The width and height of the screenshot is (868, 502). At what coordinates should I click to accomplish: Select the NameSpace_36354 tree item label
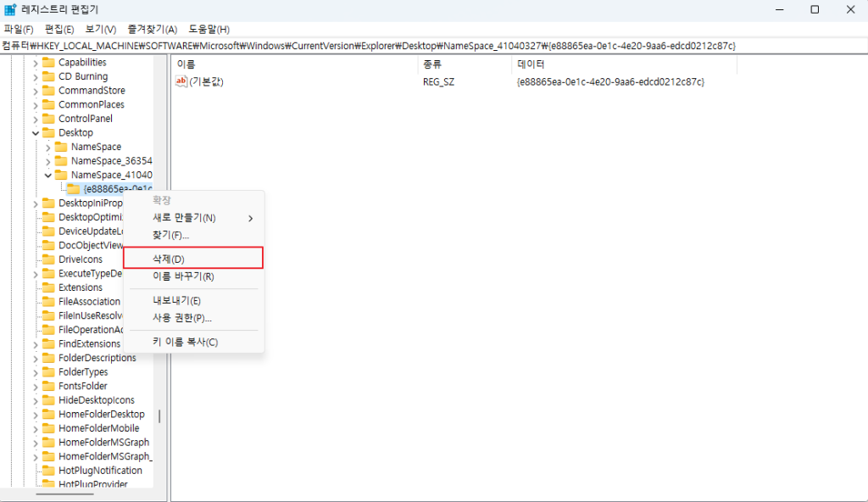[111, 160]
